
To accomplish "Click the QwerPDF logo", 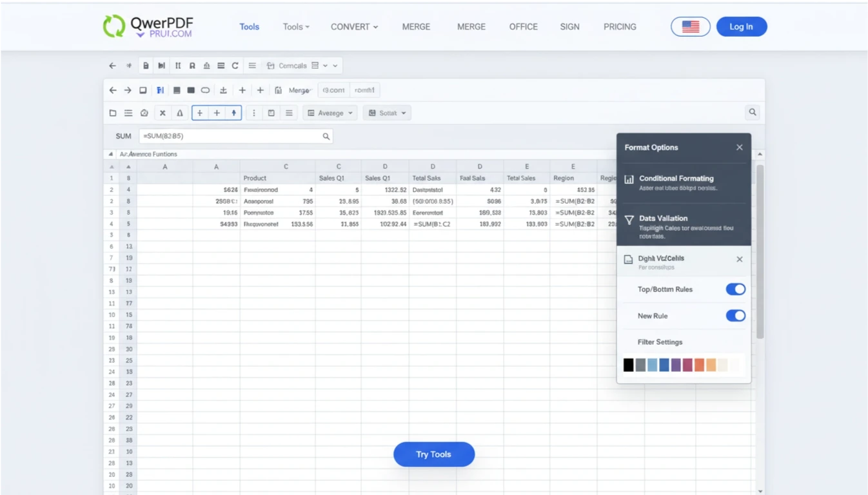I will tap(148, 26).
